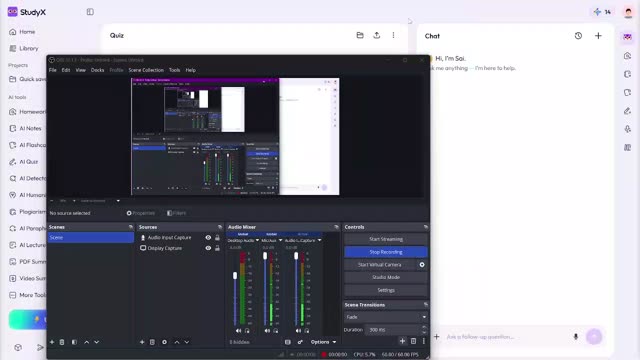Click the chat microphone icon

(576, 337)
